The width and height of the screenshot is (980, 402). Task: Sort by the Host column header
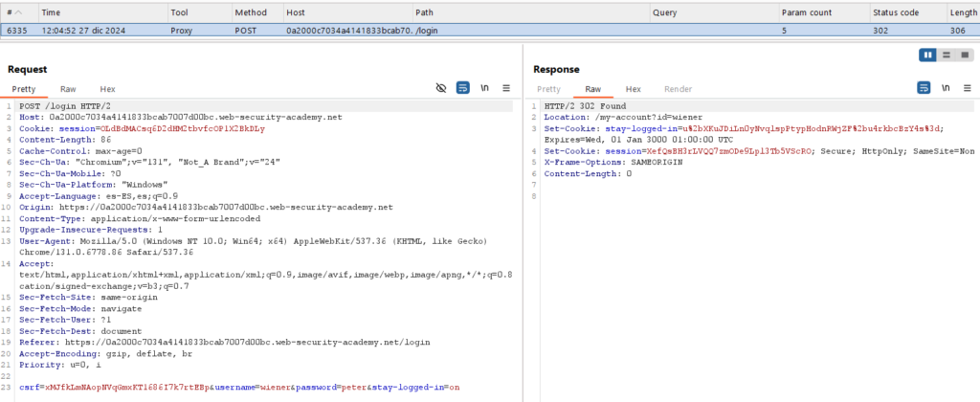point(347,12)
